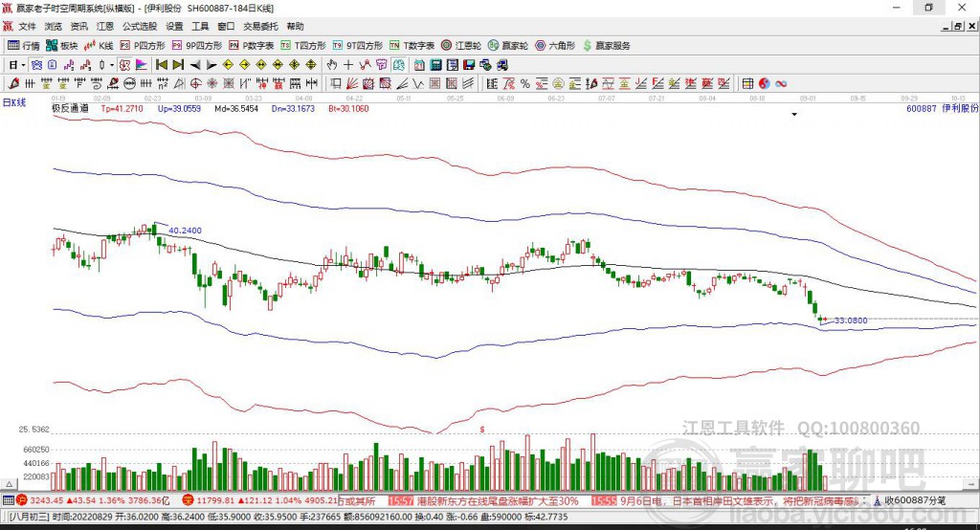Screen dimensions: 980x530
Task: Click the Up=39.0559 indicator value
Action: [x=179, y=108]
